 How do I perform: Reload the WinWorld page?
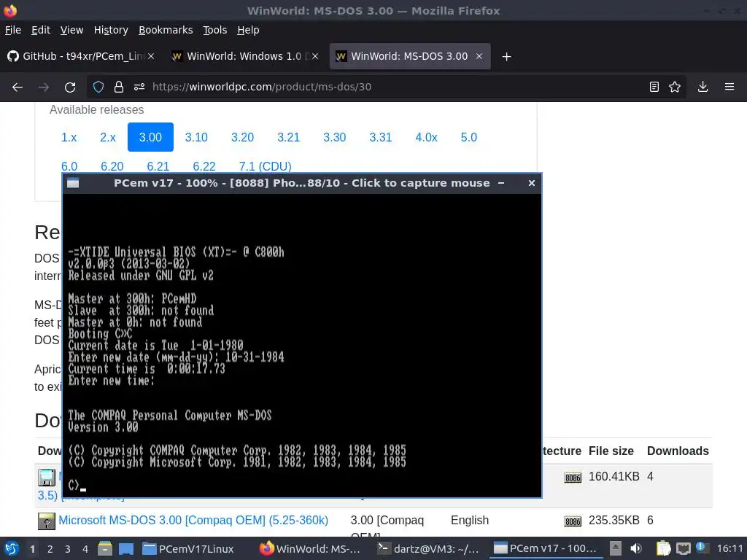tap(70, 87)
